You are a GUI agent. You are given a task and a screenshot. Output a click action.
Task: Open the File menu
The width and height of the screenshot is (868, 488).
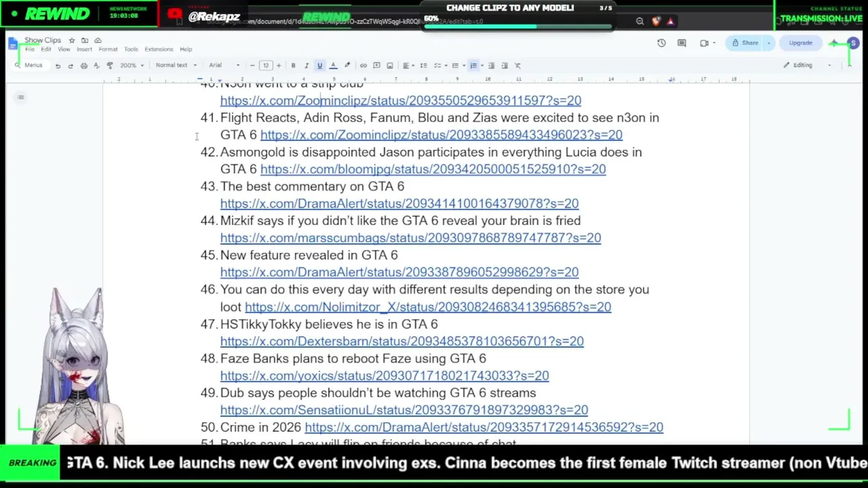click(x=30, y=49)
